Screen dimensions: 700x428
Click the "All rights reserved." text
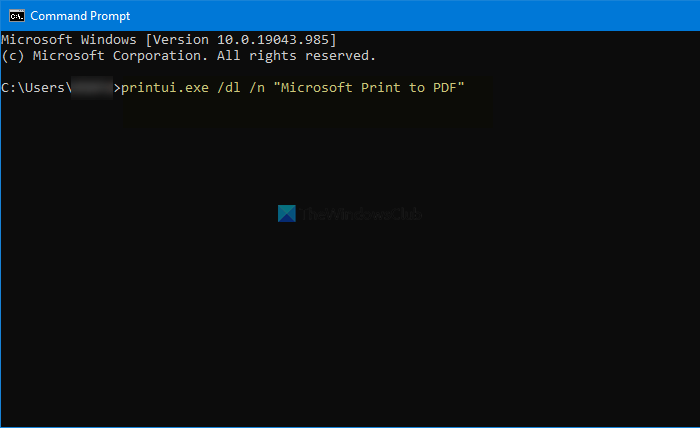tap(295, 56)
